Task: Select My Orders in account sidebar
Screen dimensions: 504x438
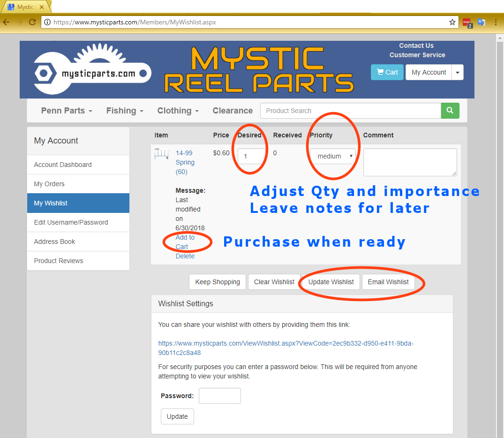Action: tap(49, 184)
